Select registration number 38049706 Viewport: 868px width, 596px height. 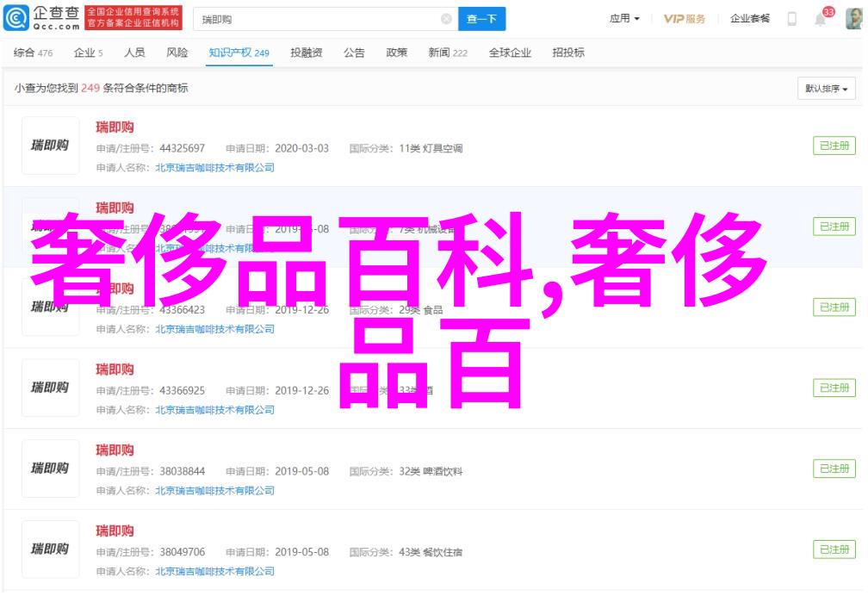tap(183, 553)
